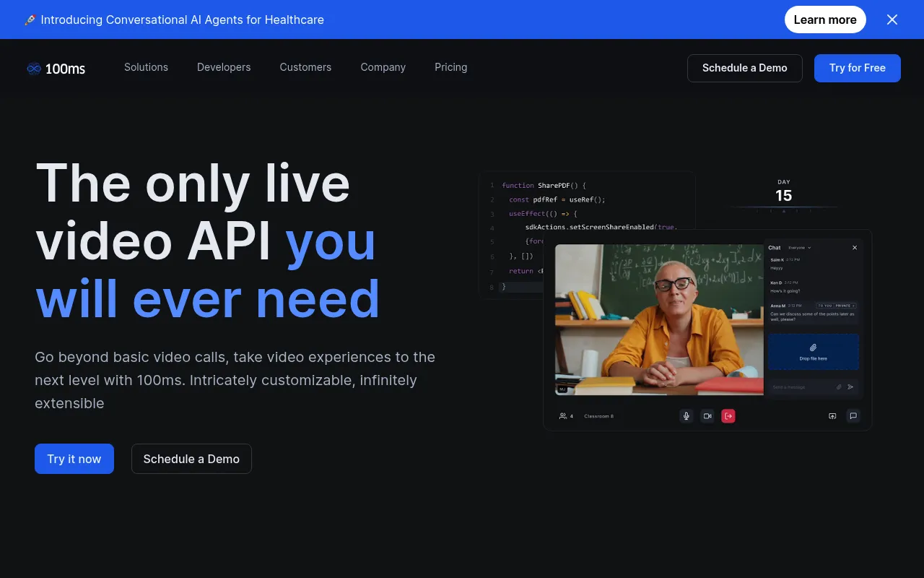Click Schedule a Demo in the navigation bar
The image size is (924, 578).
pyautogui.click(x=745, y=68)
